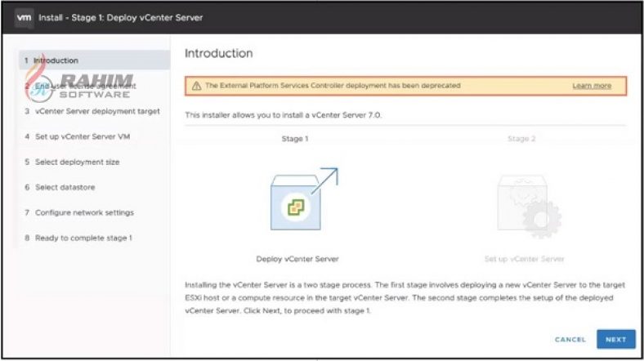Click the Install - Stage 1 window title
The image size is (644, 361).
point(121,18)
